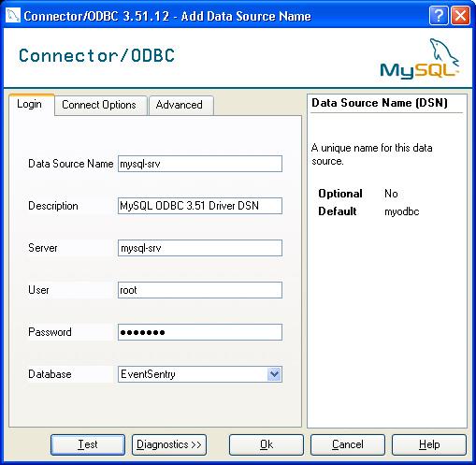
Task: Click the 'Data Source Name' field label
Action: [71, 164]
